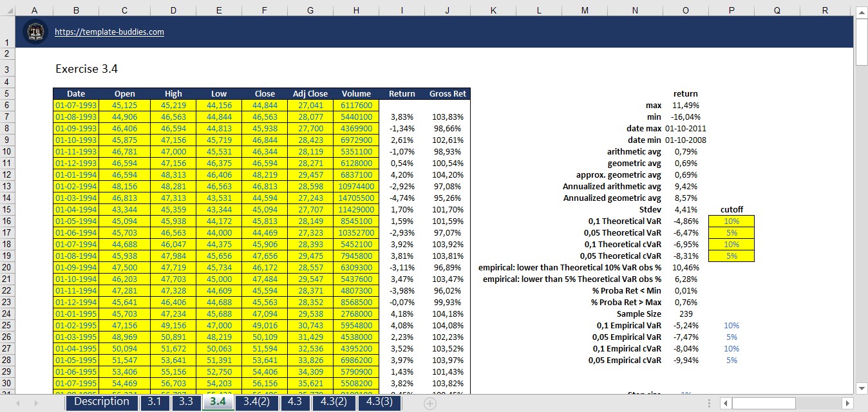The width and height of the screenshot is (868, 412).
Task: Select column O header
Action: (685, 10)
